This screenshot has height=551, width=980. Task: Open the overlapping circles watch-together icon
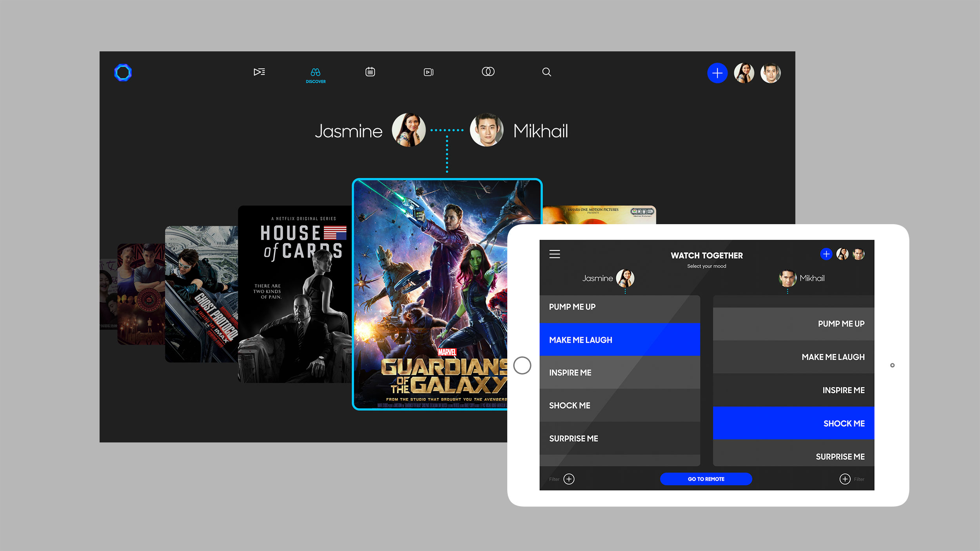click(x=488, y=72)
